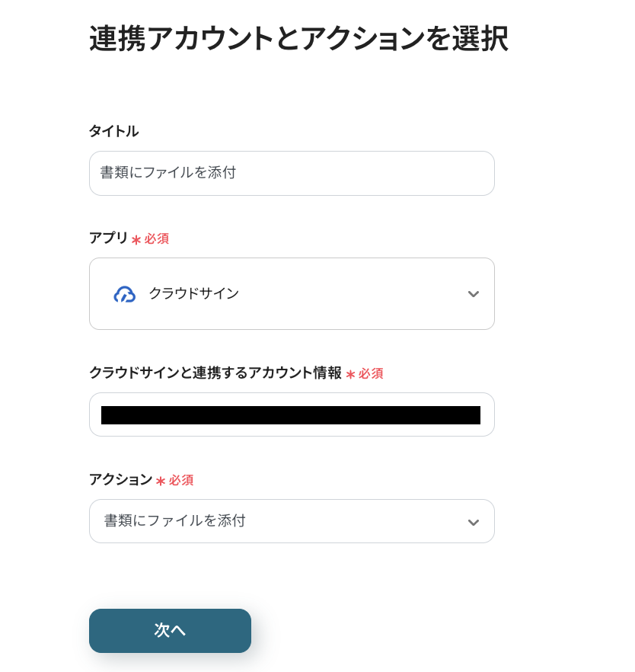Click the タイトル input field

tap(292, 173)
